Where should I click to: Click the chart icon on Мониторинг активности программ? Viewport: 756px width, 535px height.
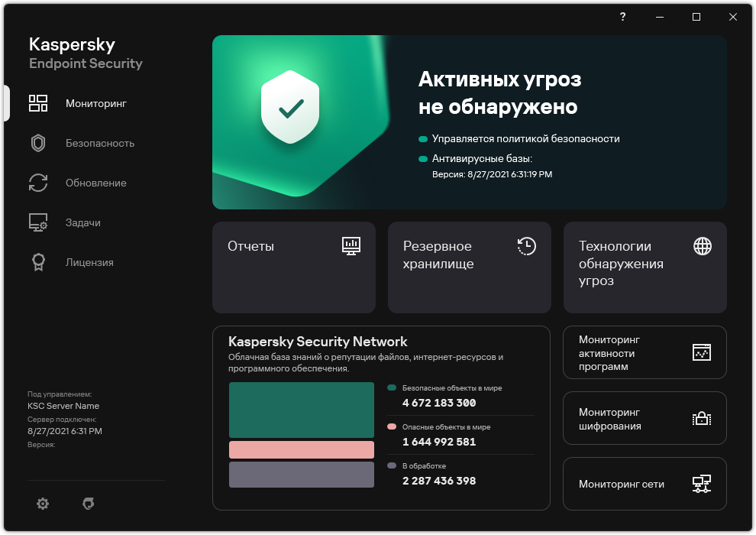(703, 352)
